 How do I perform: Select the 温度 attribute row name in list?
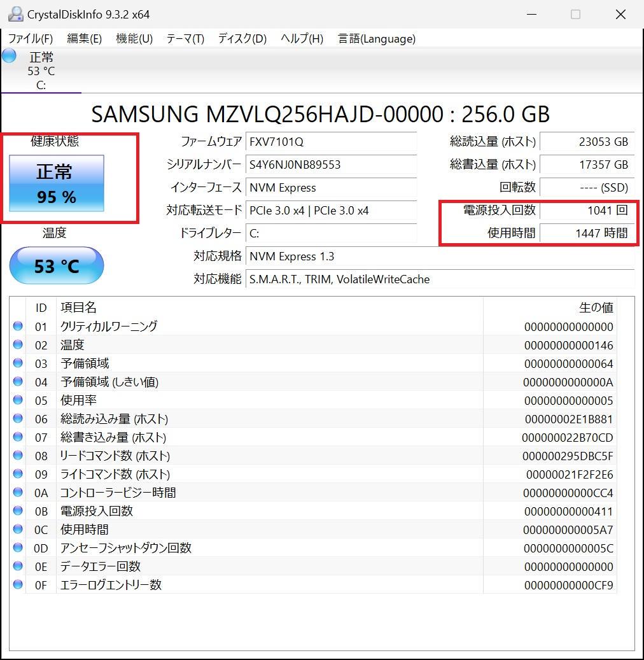click(73, 345)
